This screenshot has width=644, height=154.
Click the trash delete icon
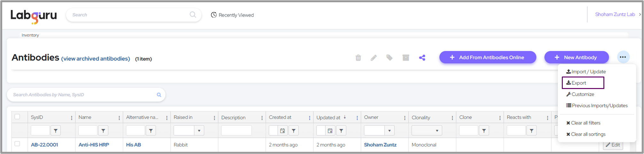(358, 58)
